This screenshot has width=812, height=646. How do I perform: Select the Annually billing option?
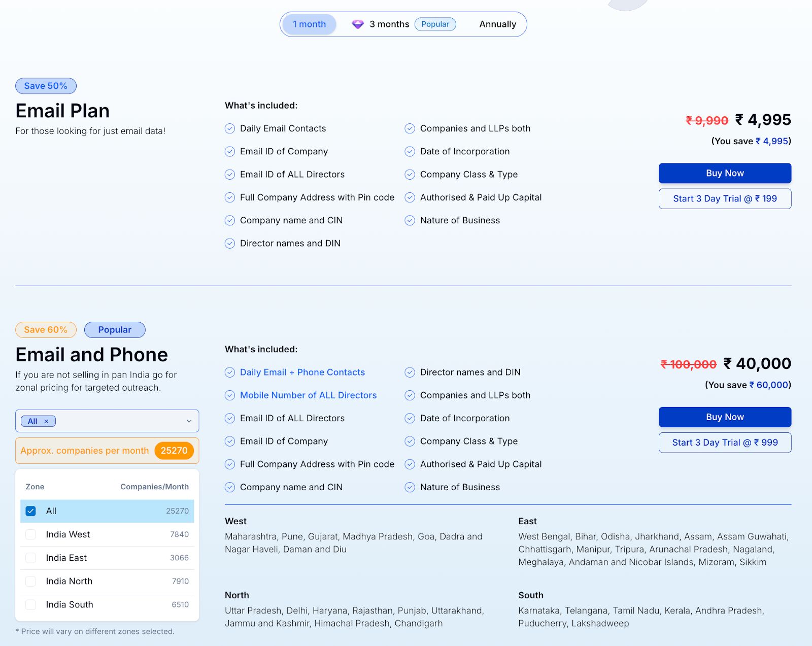pyautogui.click(x=497, y=24)
